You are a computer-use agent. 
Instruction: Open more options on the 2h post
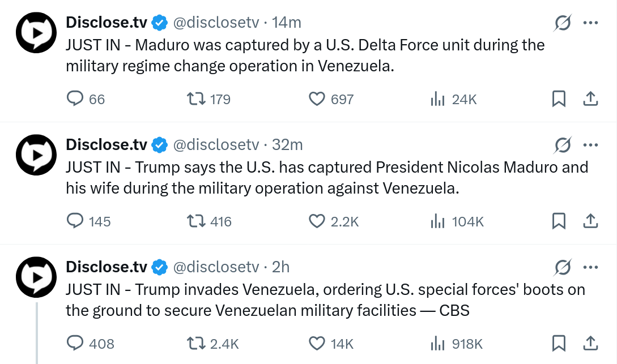click(590, 268)
